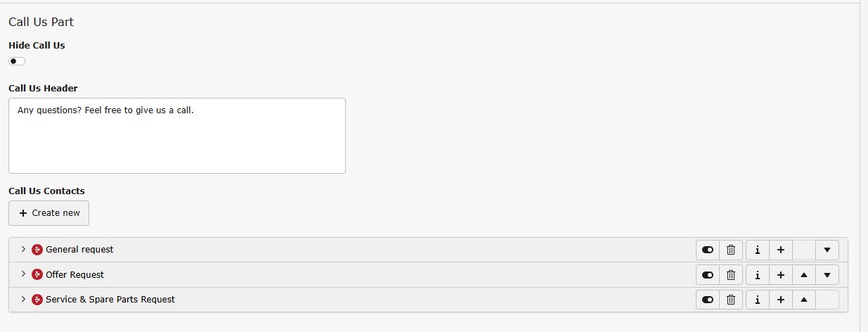
Task: Add new record after General request
Action: [780, 250]
